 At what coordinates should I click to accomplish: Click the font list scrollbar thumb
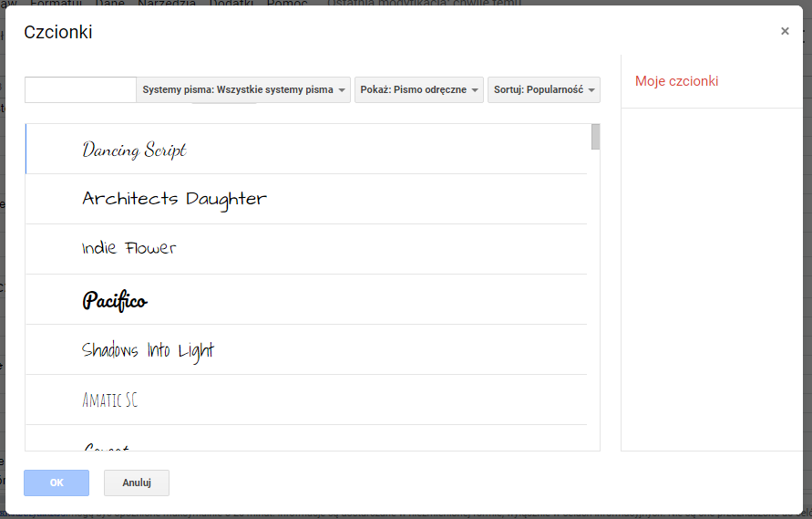pyautogui.click(x=595, y=137)
